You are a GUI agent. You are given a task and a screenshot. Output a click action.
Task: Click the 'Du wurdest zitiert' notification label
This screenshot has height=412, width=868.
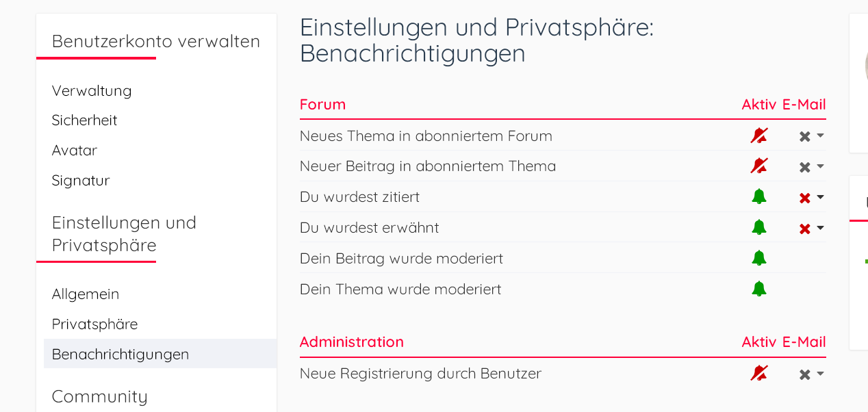[359, 197]
